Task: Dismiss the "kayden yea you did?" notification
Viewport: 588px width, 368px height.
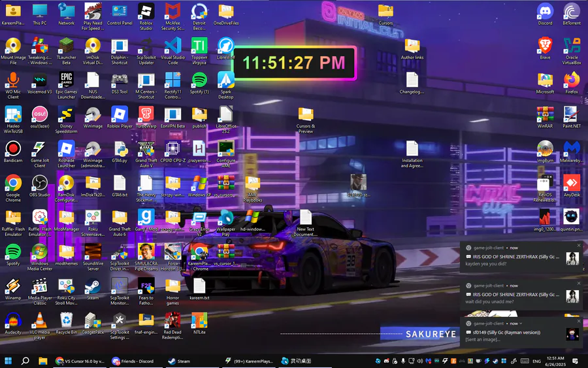Action: 579,245
